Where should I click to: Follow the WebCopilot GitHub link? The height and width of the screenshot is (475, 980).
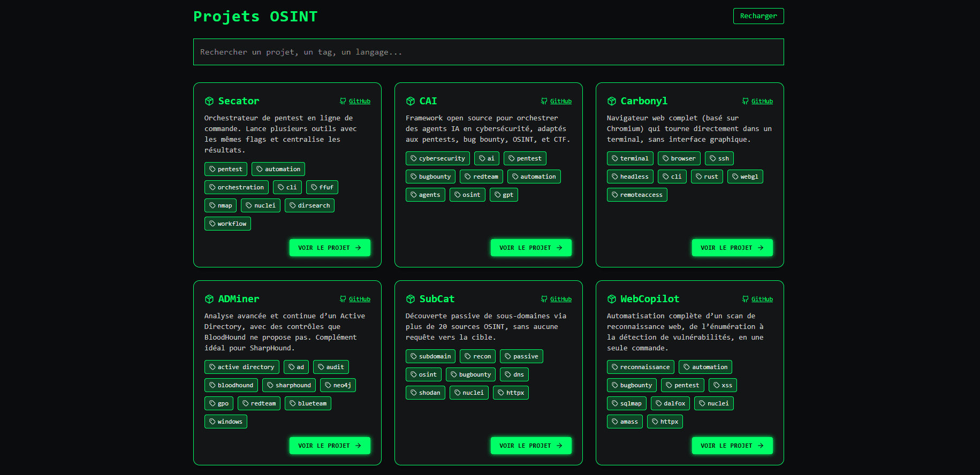coord(762,299)
